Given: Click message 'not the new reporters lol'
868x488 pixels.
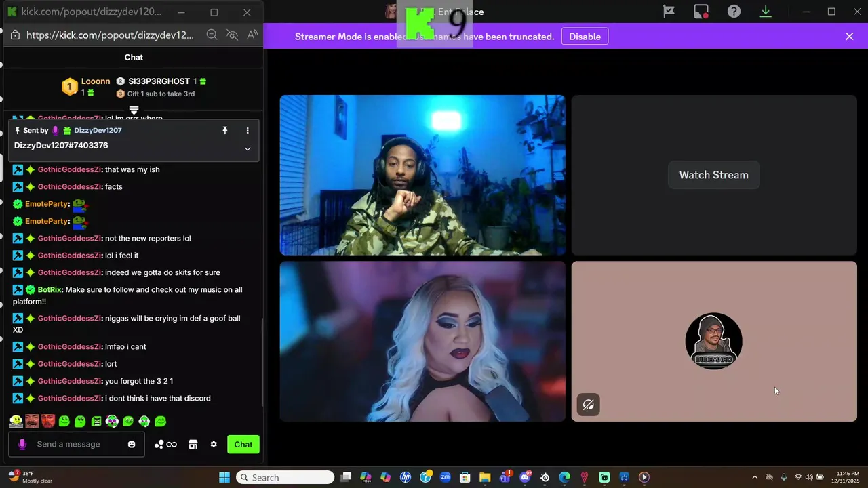Looking at the screenshot, I should pos(148,239).
